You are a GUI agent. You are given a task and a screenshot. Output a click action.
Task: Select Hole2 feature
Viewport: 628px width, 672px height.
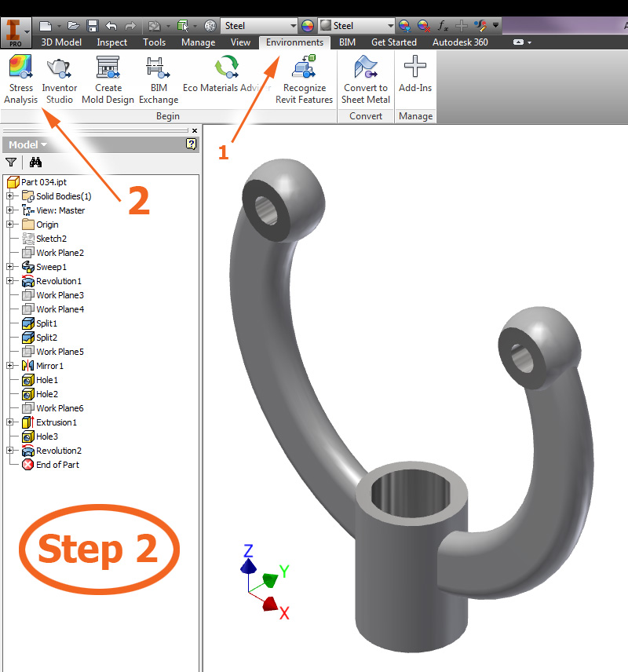(x=40, y=394)
